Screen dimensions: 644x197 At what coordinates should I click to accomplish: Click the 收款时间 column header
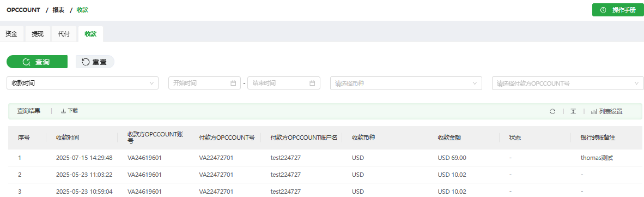click(68, 138)
